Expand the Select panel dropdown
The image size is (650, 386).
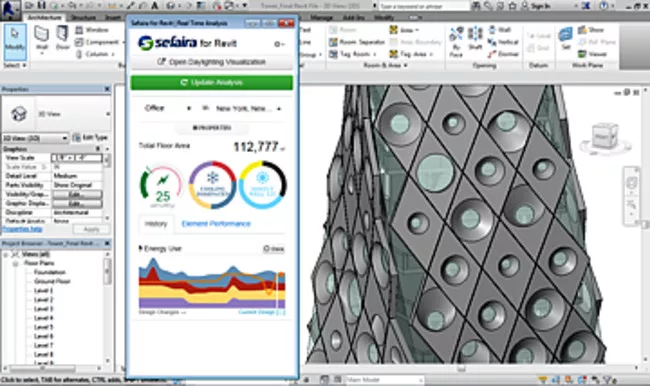point(15,65)
